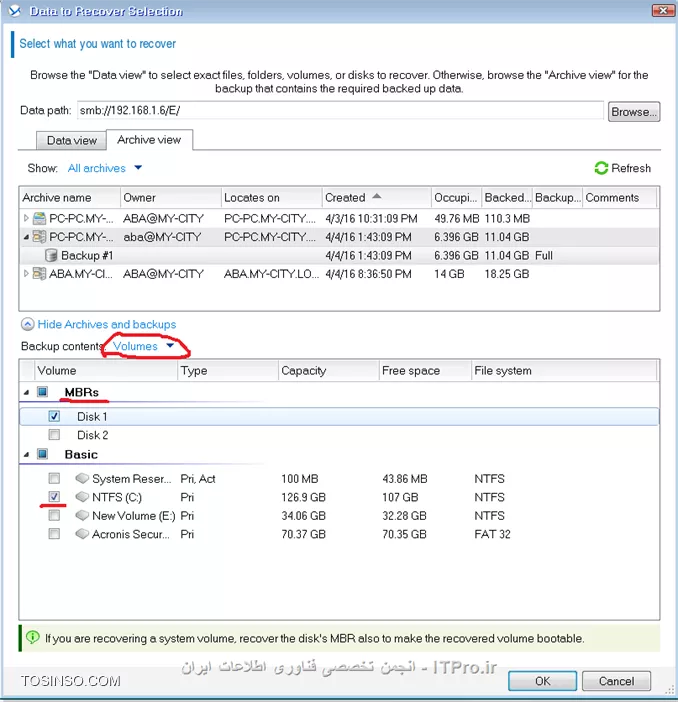Viewport: 678px width, 702px height.
Task: Click the Volume column header
Action: (106, 371)
